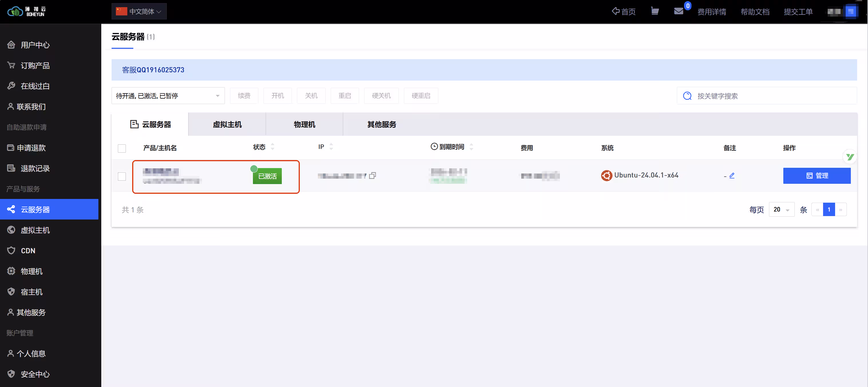Open the status filter dropdown 待开通, 已激活, 已暂停
The image size is (868, 387).
[x=168, y=96]
